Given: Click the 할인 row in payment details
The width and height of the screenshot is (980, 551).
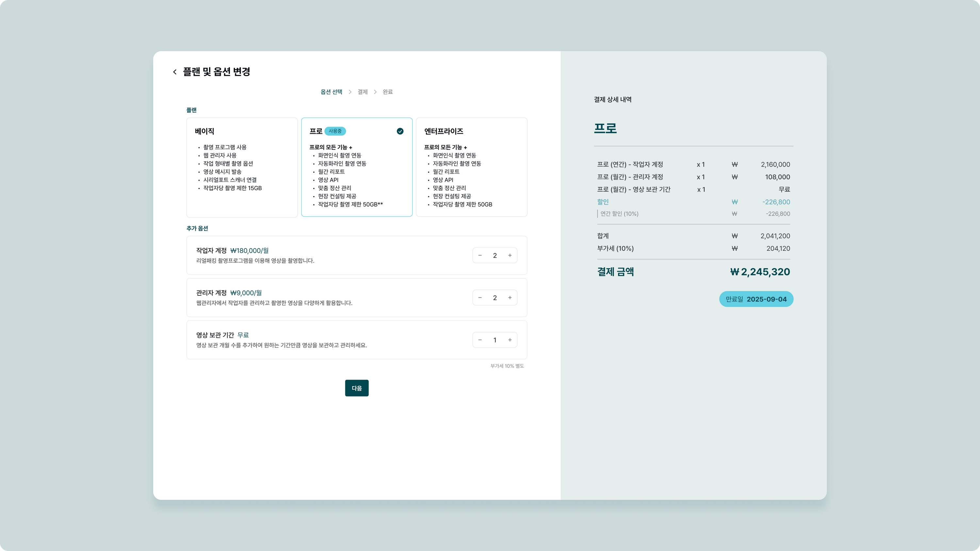Looking at the screenshot, I should point(603,202).
